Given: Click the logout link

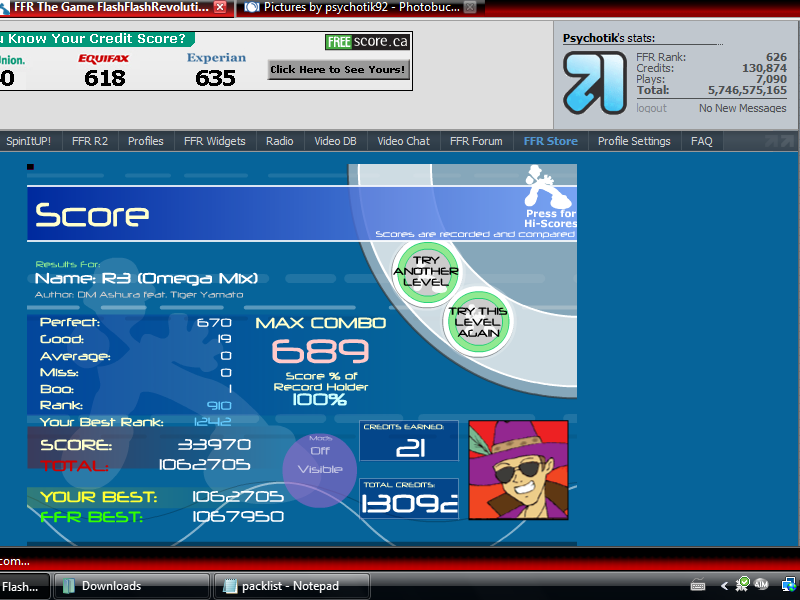Looking at the screenshot, I should click(651, 108).
